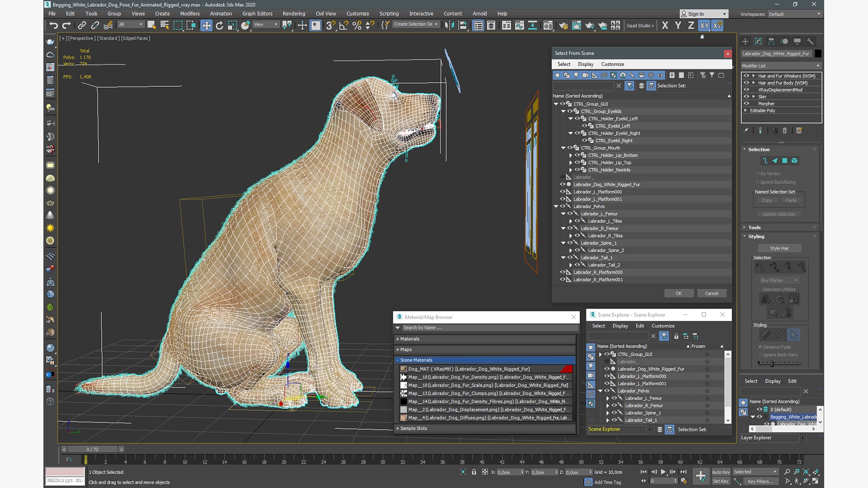Toggle the 3D Snaps icon
This screenshot has width=868, height=488.
point(330,25)
